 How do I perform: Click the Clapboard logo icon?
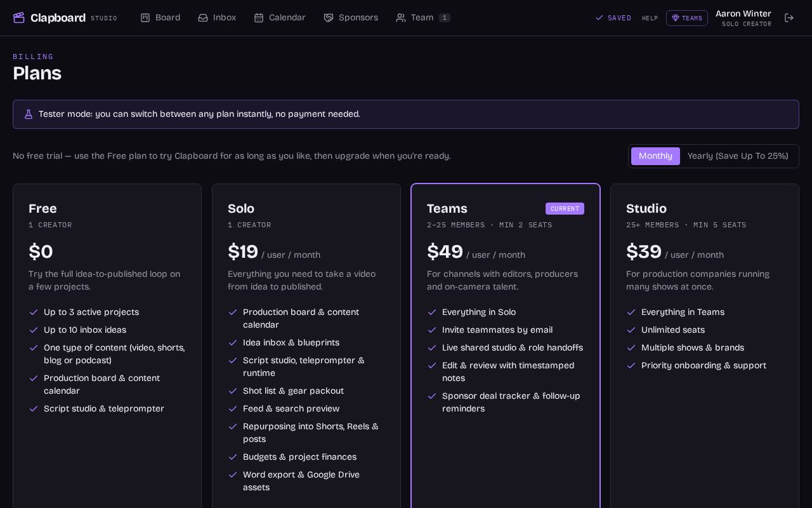pyautogui.click(x=19, y=18)
